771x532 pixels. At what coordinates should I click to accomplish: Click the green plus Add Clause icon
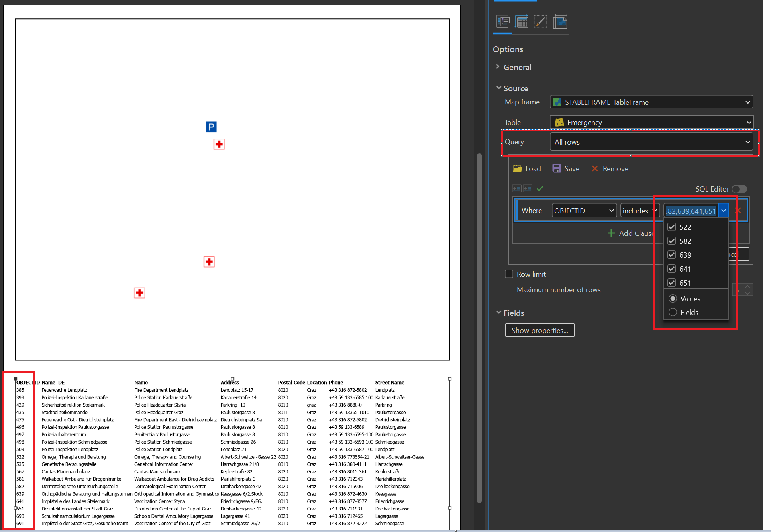coord(611,233)
